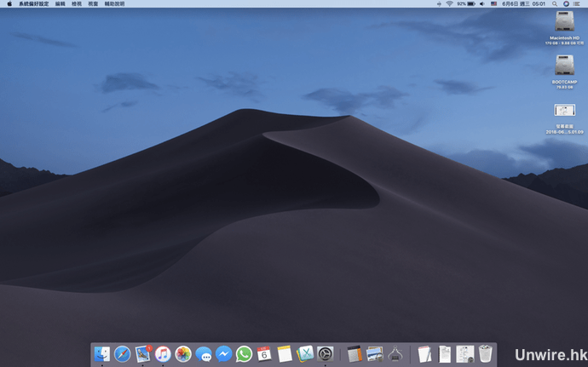Launch Safari from the Dock
The image size is (588, 367).
(122, 354)
